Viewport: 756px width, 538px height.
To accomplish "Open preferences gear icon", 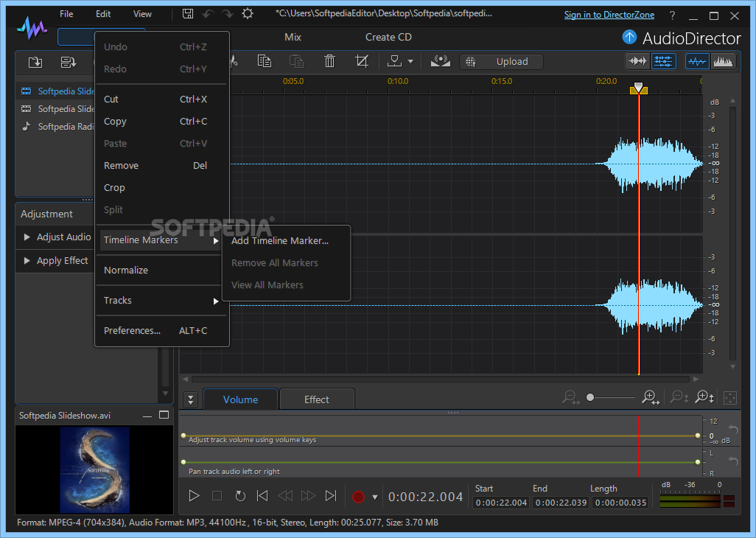I will click(248, 13).
